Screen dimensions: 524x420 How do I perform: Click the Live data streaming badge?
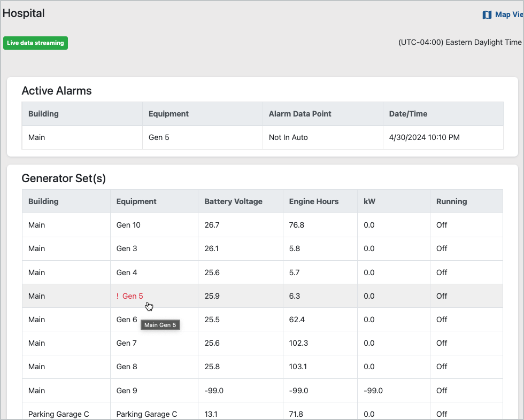tap(36, 43)
